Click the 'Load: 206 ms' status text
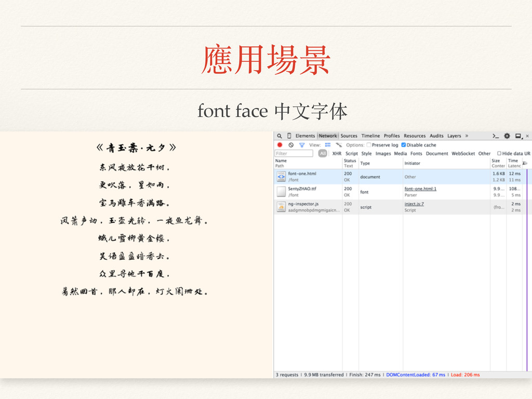 point(465,375)
